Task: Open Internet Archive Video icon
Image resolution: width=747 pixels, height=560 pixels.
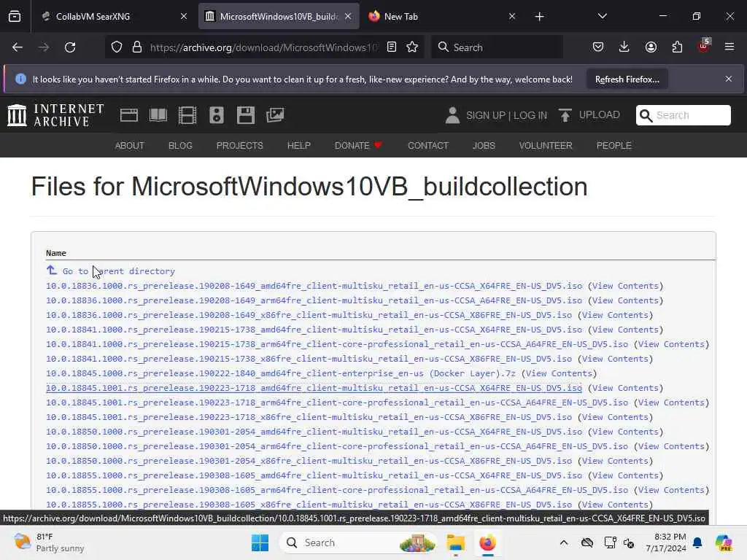Action: (187, 115)
